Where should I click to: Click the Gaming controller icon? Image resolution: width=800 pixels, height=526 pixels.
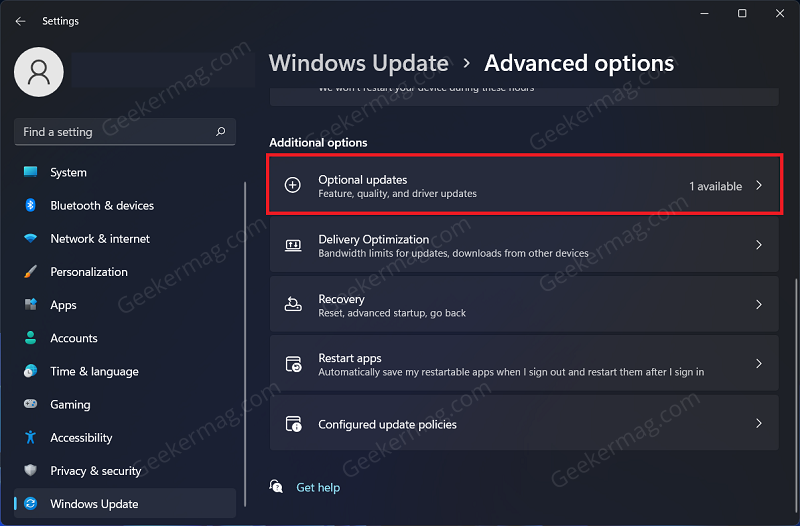pyautogui.click(x=31, y=404)
